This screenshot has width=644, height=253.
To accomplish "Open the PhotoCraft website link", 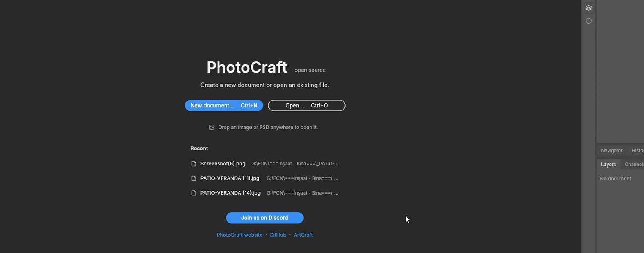I will [240, 235].
